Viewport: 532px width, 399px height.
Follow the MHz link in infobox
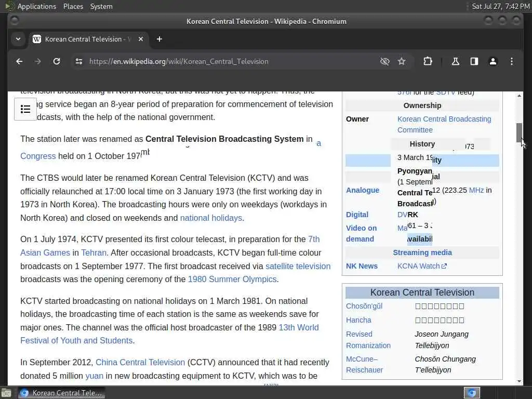[x=476, y=190]
